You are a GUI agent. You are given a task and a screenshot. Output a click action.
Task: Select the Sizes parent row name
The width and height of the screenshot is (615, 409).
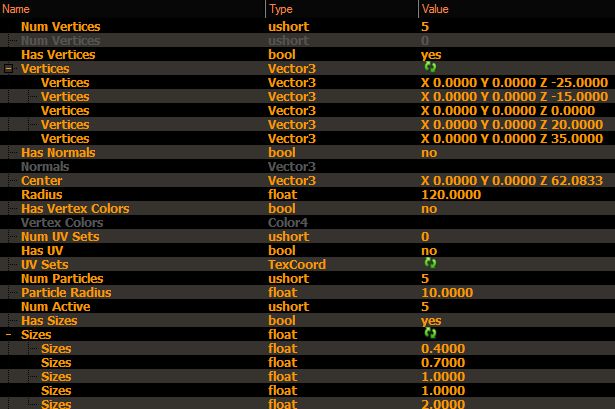coord(36,334)
